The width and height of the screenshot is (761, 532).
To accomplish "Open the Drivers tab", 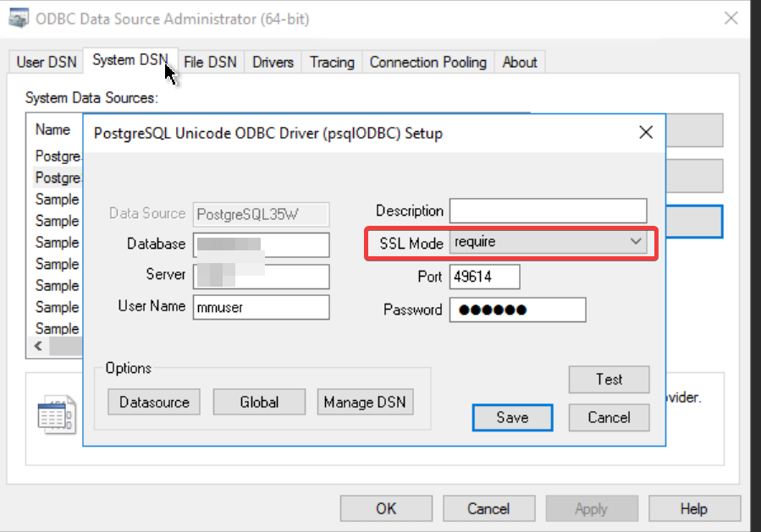I will click(273, 62).
